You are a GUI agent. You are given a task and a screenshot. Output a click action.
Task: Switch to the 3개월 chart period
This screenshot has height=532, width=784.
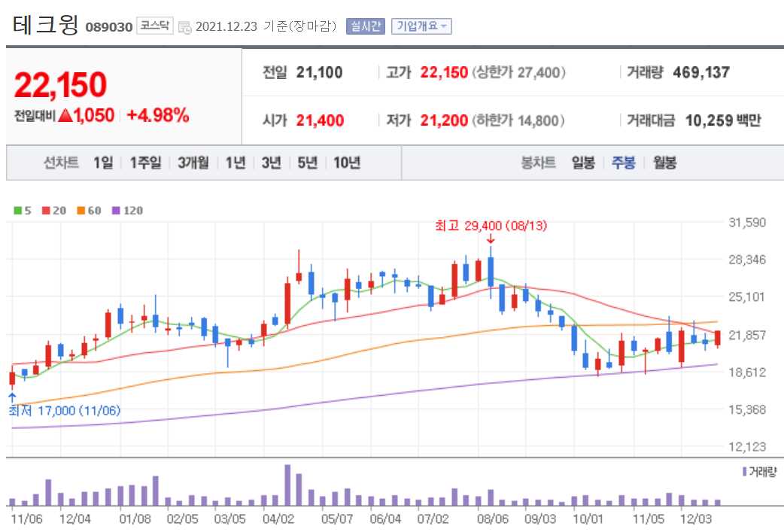[x=193, y=162]
